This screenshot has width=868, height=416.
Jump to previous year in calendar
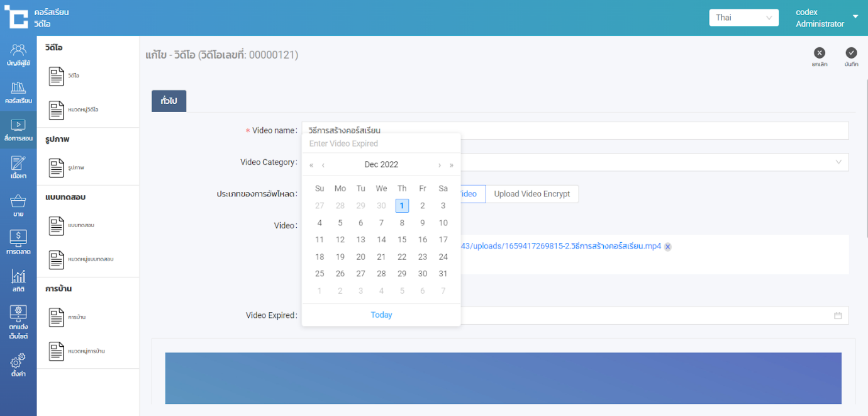click(311, 165)
